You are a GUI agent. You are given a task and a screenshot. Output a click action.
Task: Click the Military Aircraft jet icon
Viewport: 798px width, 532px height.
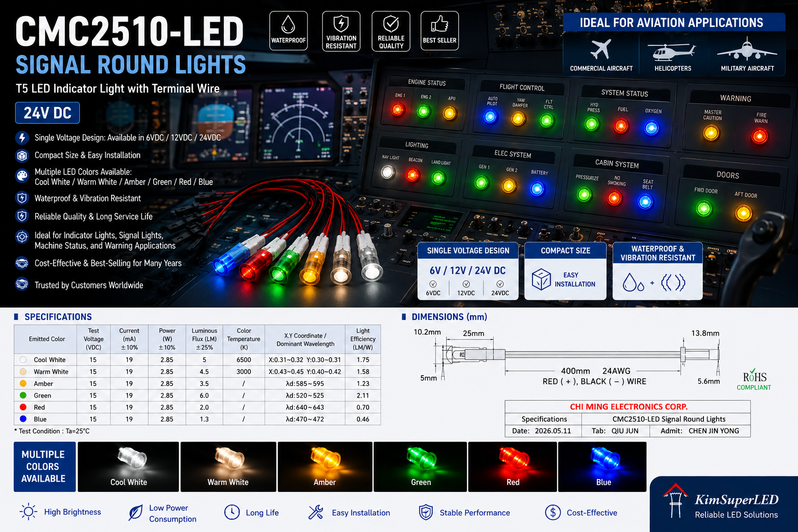747,49
